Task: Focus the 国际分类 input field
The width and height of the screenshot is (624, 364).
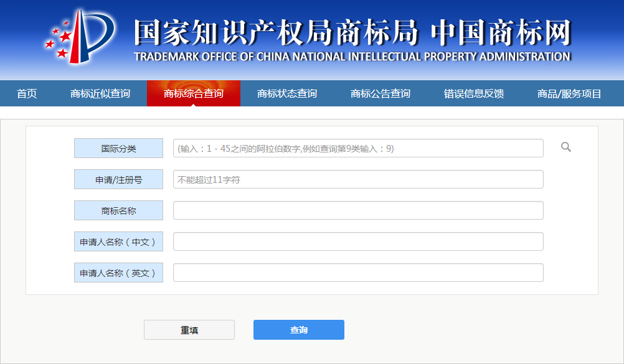Action: pos(358,148)
